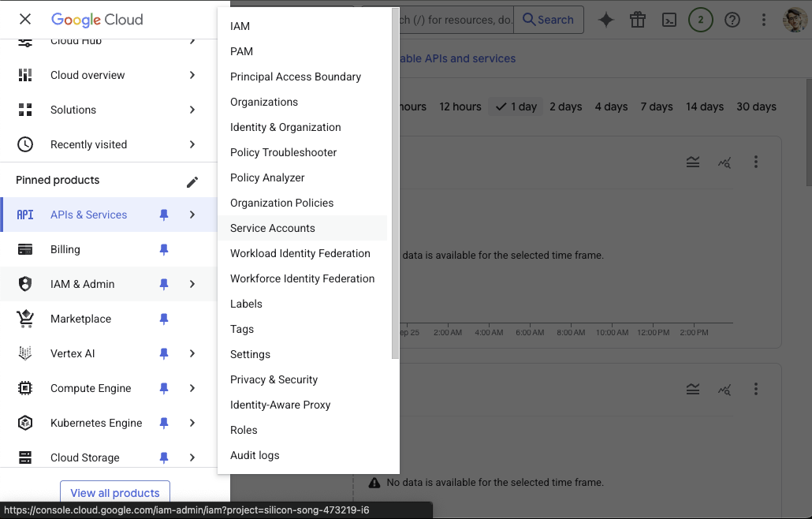812x519 pixels.
Task: Select Principal Access Boundary
Action: (296, 77)
